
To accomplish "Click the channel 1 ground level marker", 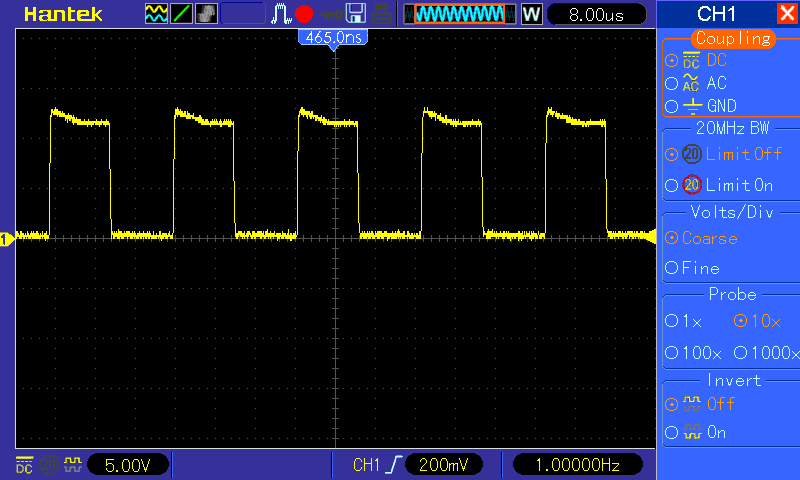I will 6,239.
